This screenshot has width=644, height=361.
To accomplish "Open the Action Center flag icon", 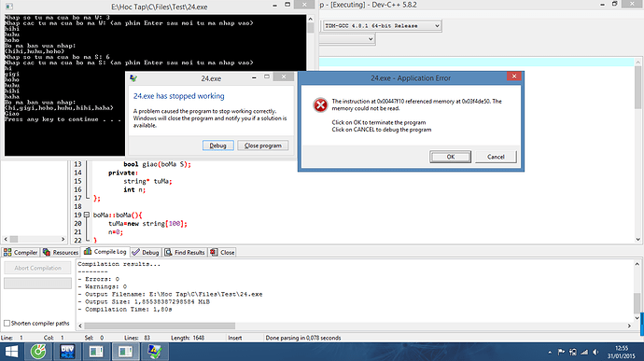I will click(x=561, y=353).
